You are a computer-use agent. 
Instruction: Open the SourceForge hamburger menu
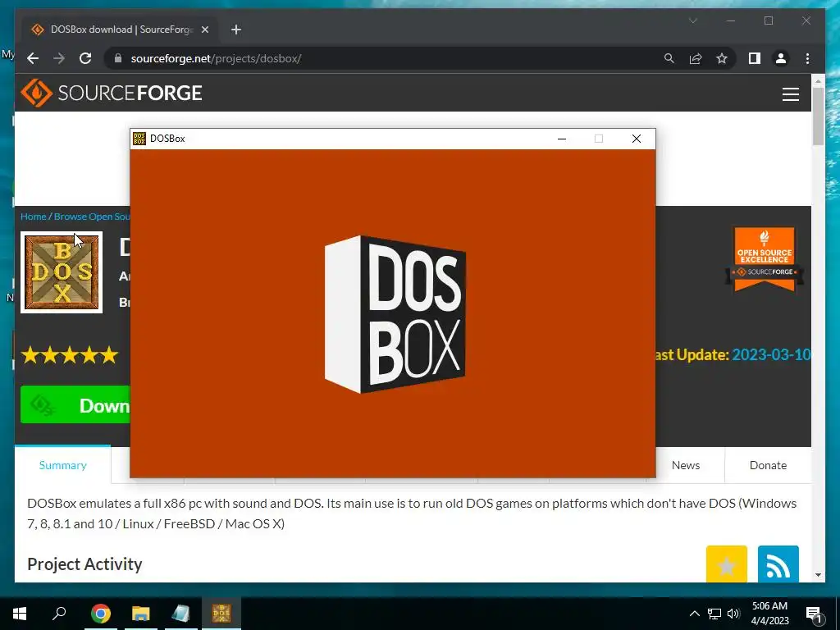(790, 94)
